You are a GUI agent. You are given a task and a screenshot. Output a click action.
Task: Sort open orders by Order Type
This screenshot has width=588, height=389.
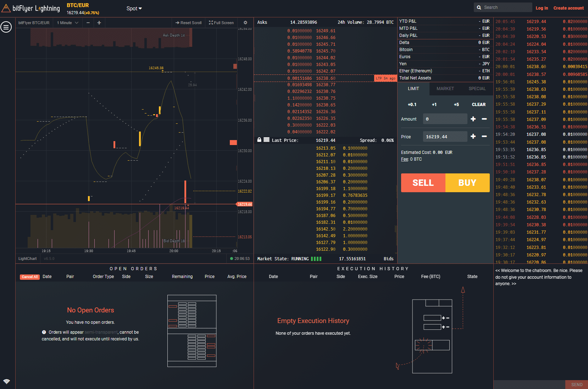tap(103, 277)
